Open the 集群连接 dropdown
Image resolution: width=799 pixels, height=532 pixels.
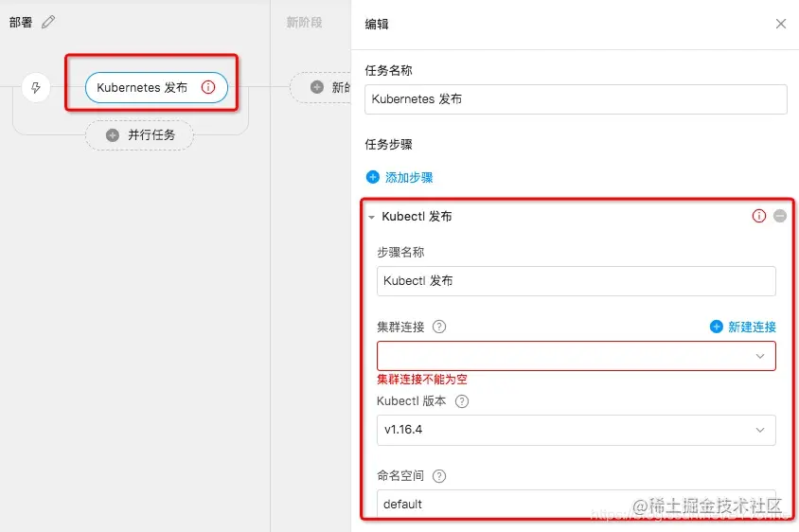pos(577,356)
